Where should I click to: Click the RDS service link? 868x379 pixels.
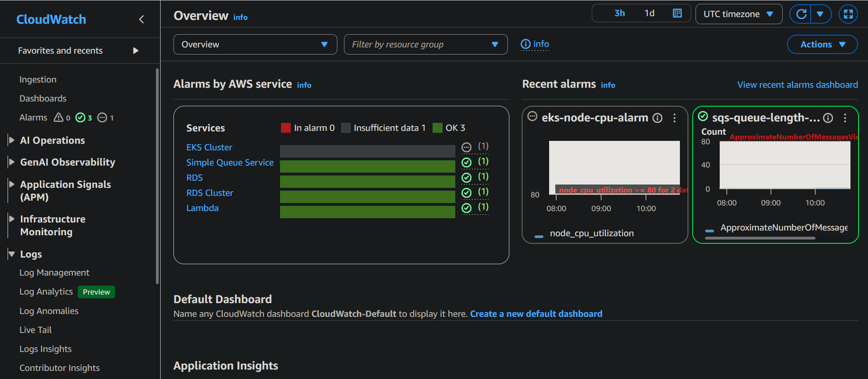pyautogui.click(x=194, y=177)
